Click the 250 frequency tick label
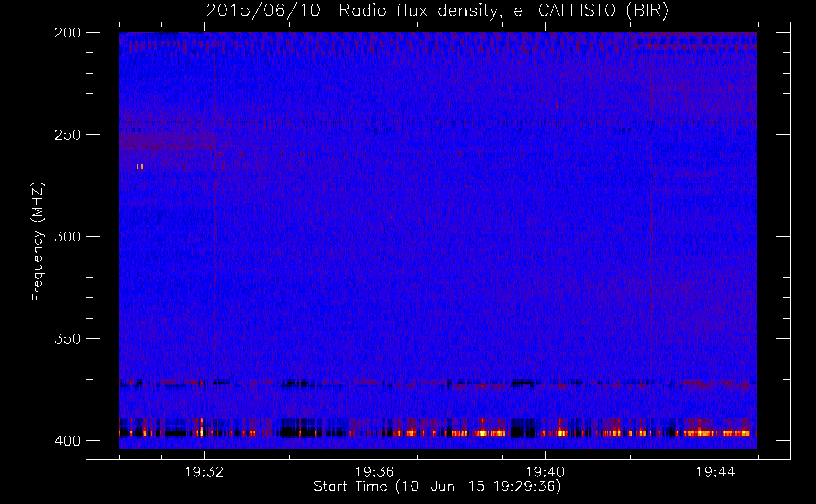816x504 pixels. pos(68,135)
